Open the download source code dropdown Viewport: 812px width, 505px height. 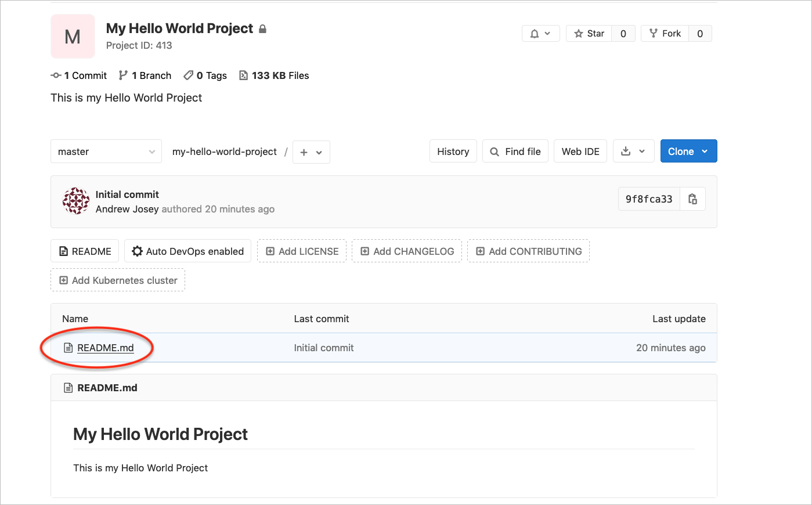point(634,151)
